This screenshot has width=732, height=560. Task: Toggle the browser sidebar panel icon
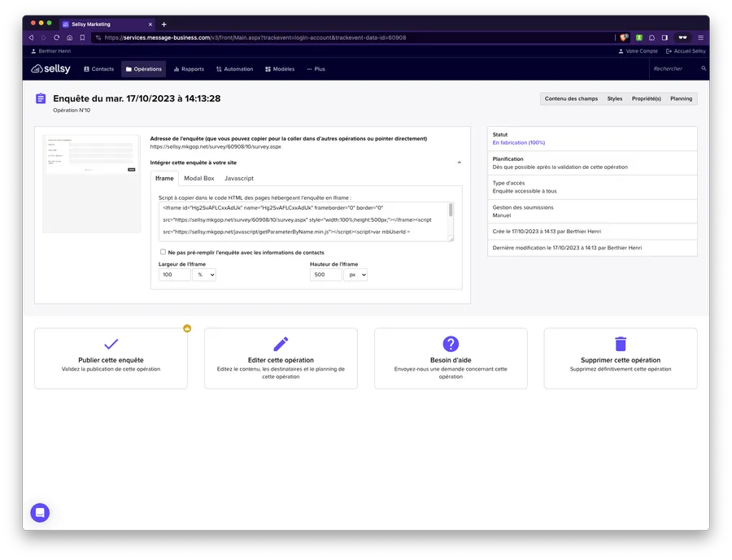click(x=664, y=37)
